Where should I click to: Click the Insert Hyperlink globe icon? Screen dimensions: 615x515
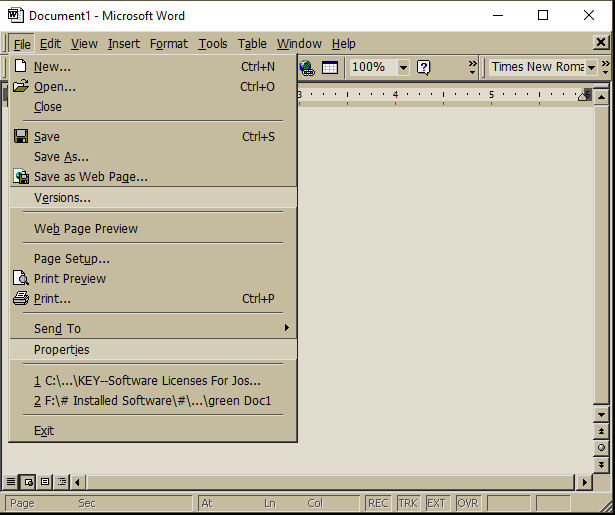point(307,67)
